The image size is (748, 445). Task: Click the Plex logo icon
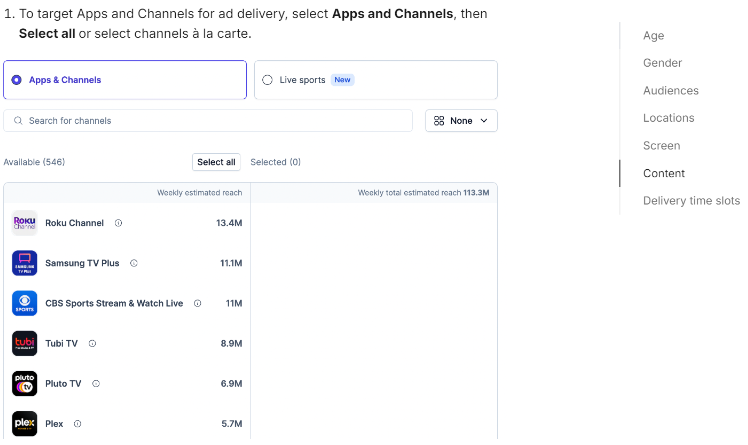pos(24,424)
